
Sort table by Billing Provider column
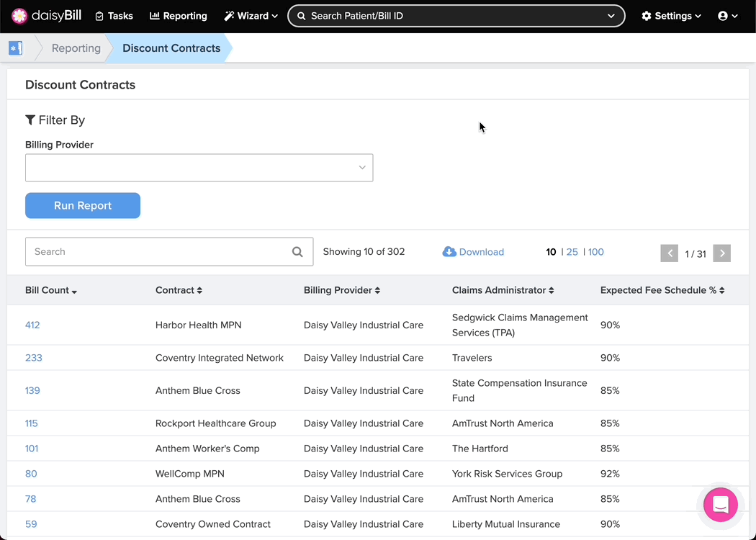(342, 290)
